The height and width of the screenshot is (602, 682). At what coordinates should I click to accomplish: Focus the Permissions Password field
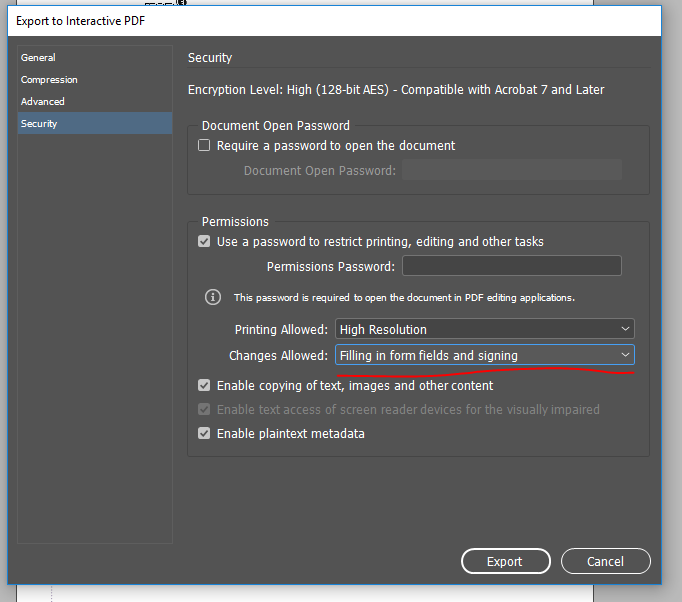[511, 266]
